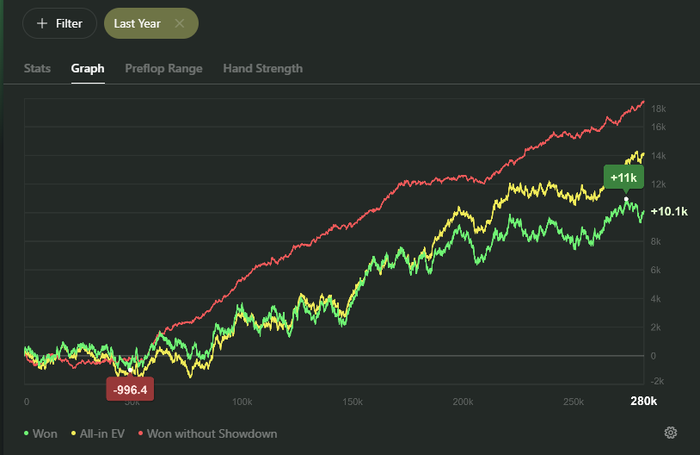Click the +10.1k end value label

coord(668,212)
